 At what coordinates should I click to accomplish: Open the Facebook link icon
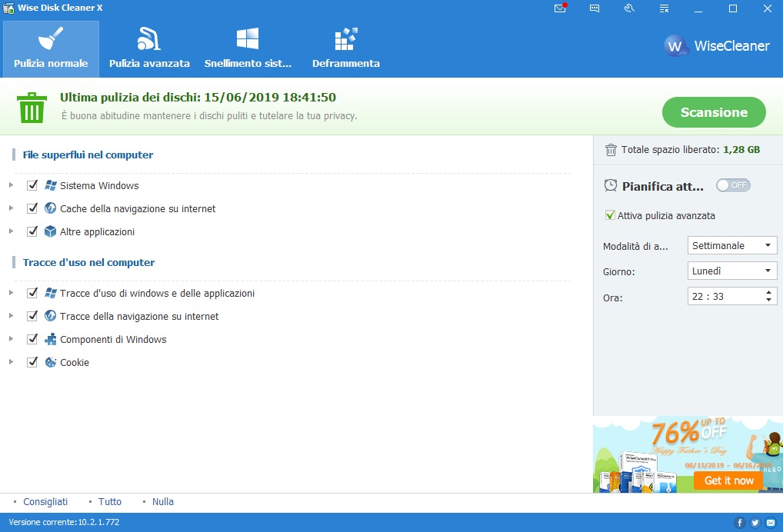coord(740,523)
